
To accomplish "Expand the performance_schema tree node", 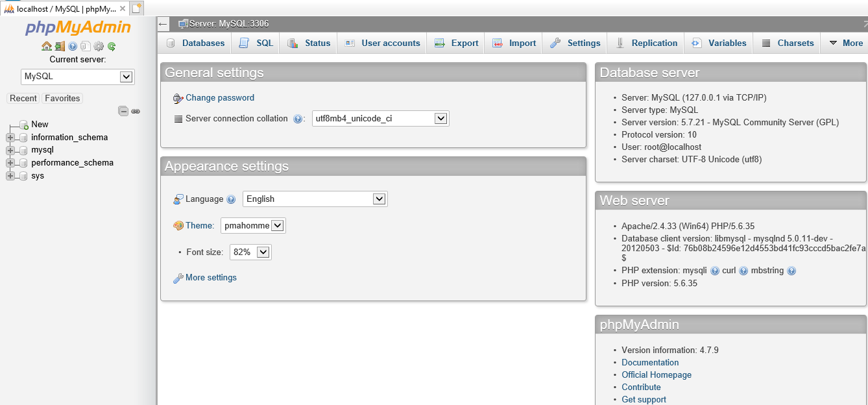I will click(10, 163).
